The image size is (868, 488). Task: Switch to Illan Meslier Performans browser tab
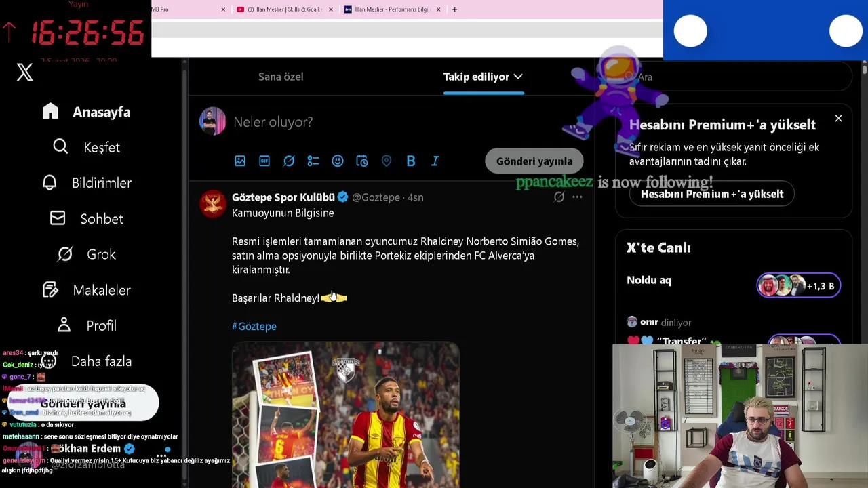coord(388,9)
